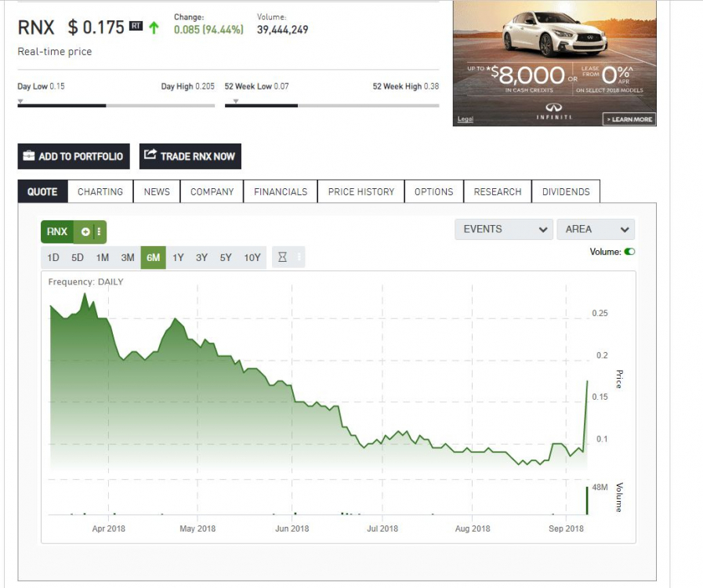Viewport: 703px width, 588px height.
Task: Click the RT real-time badge icon
Action: [136, 27]
